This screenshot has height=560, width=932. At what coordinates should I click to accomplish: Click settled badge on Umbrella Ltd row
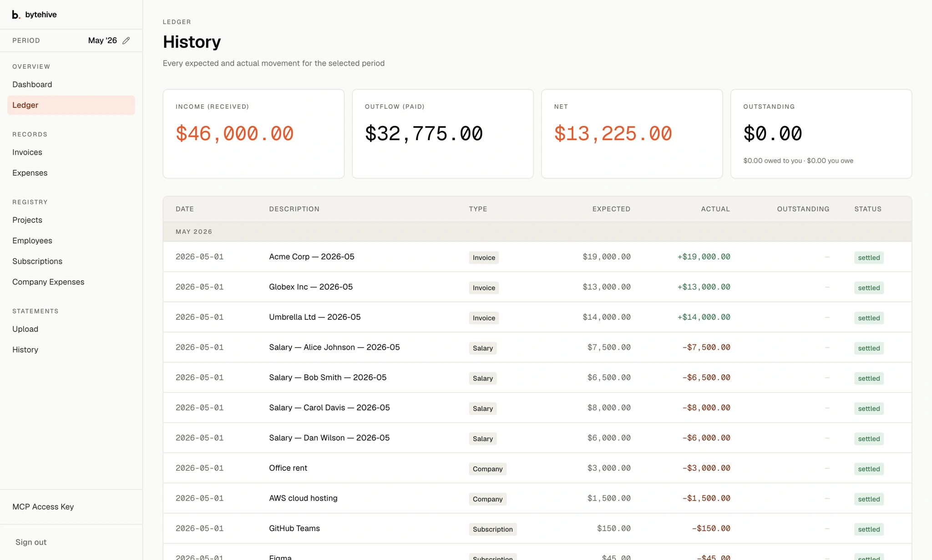[869, 318]
